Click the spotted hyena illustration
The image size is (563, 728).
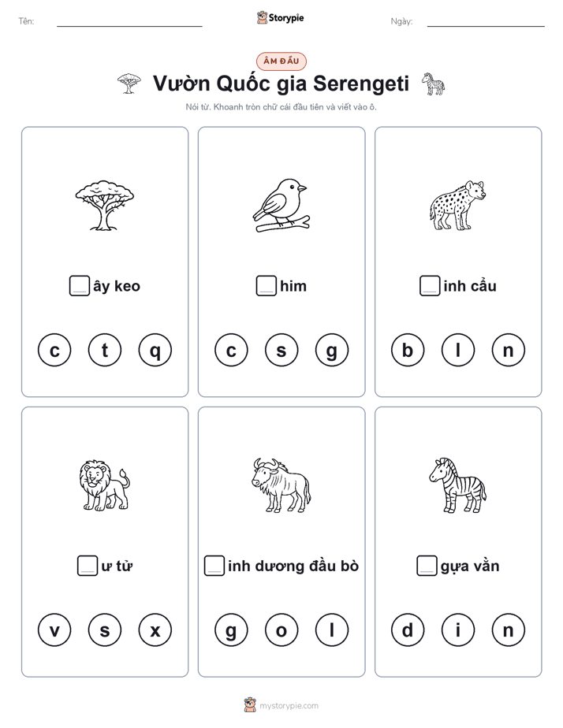click(457, 205)
